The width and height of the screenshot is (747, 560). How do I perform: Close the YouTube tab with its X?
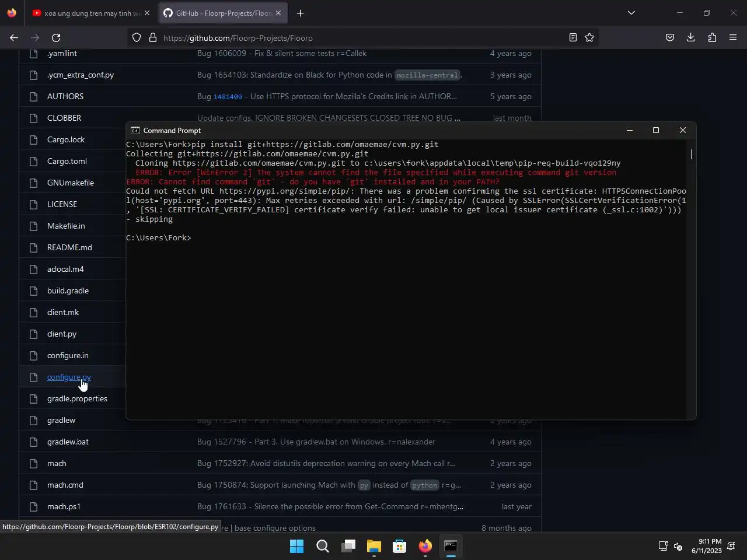(147, 13)
